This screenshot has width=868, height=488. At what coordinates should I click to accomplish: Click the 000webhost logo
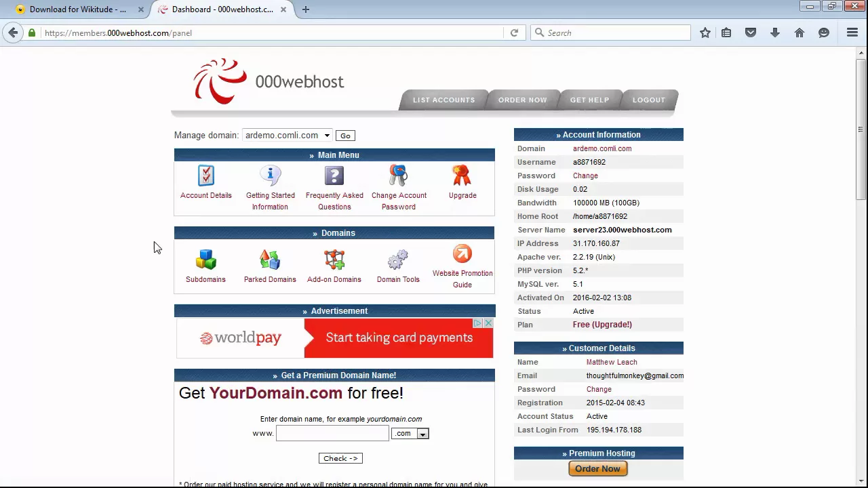point(269,81)
